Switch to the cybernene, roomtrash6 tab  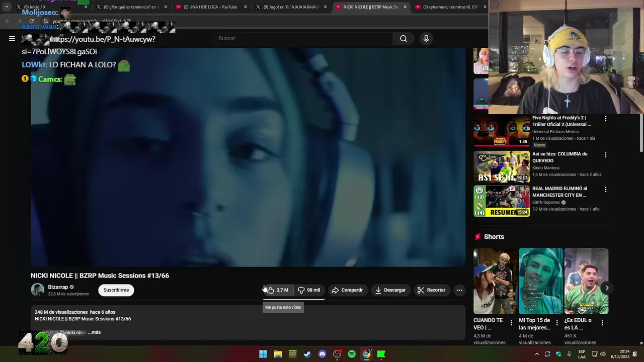(x=450, y=7)
